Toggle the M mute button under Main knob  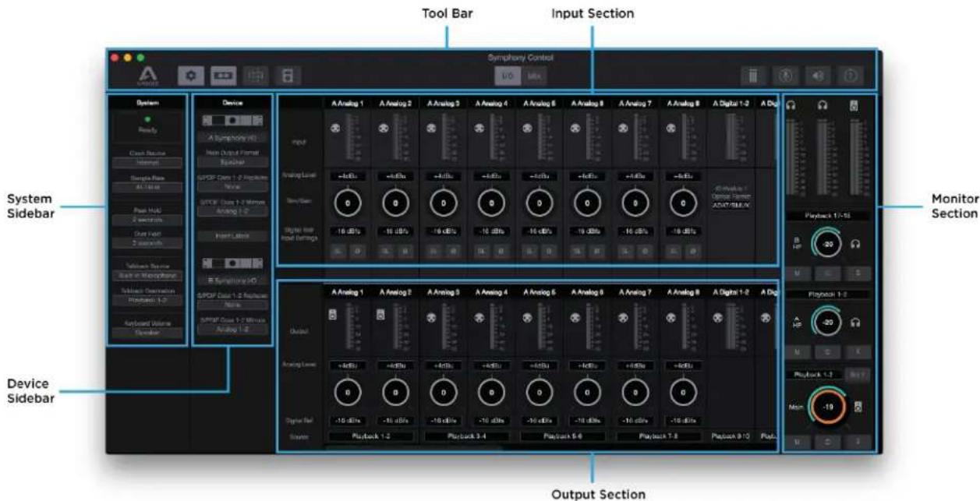tap(798, 441)
